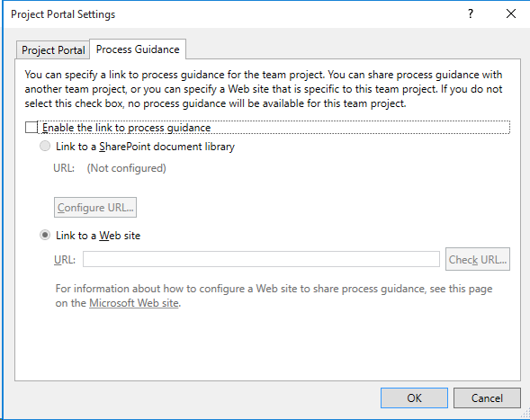Open the Microsoft Web site link
Screen dimensions: 530x420
[x=134, y=303]
